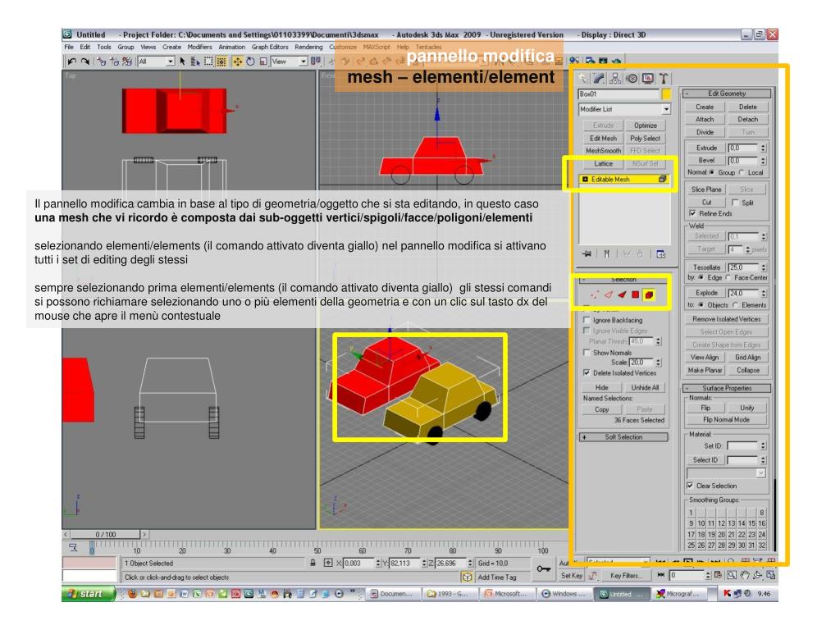The image size is (840, 630).
Task: Click the Slice Plane button
Action: coord(706,189)
